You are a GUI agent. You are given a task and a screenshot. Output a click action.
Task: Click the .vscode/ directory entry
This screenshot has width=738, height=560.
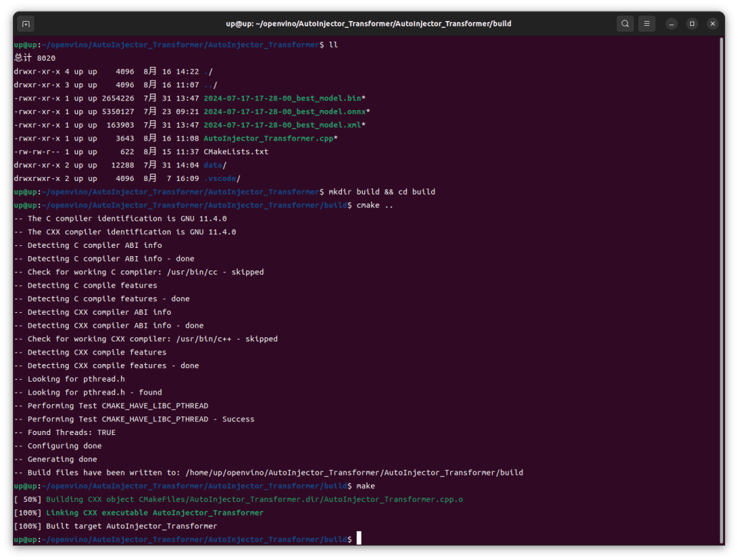(221, 179)
